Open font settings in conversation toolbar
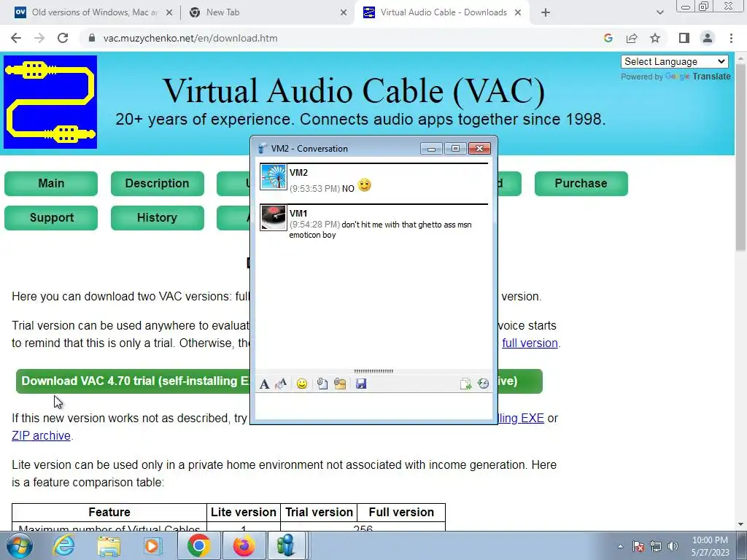 coord(264,384)
